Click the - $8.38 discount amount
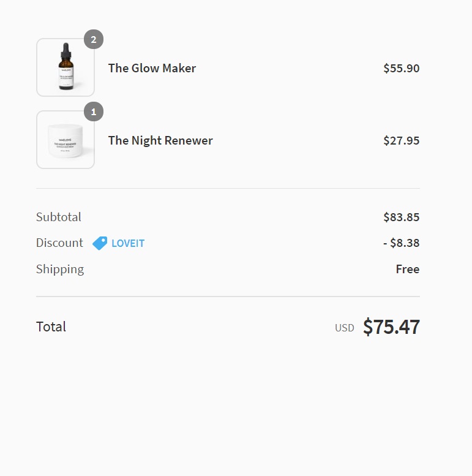 (401, 243)
